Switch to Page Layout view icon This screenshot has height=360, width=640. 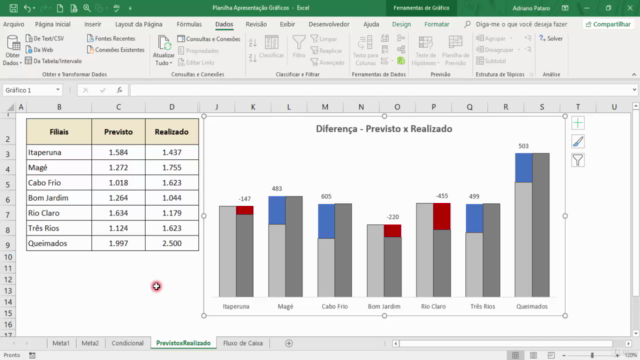[533, 355]
